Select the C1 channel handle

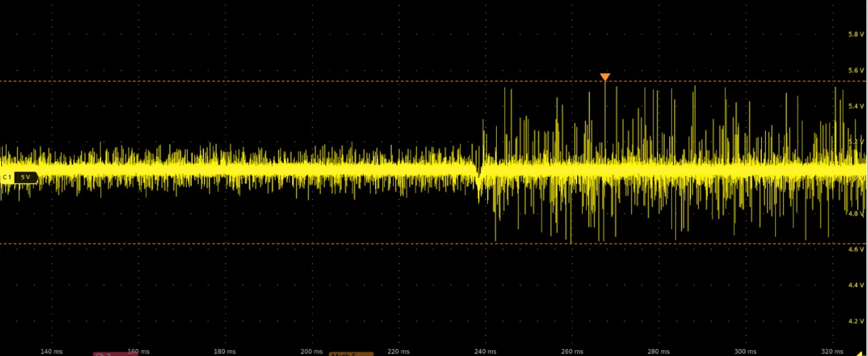pos(7,177)
